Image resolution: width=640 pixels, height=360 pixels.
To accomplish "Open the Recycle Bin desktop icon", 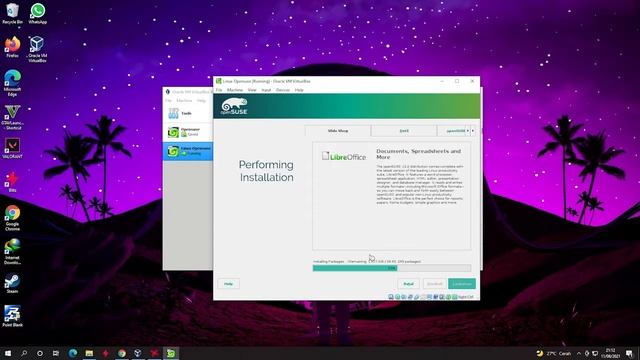I will pos(12,13).
